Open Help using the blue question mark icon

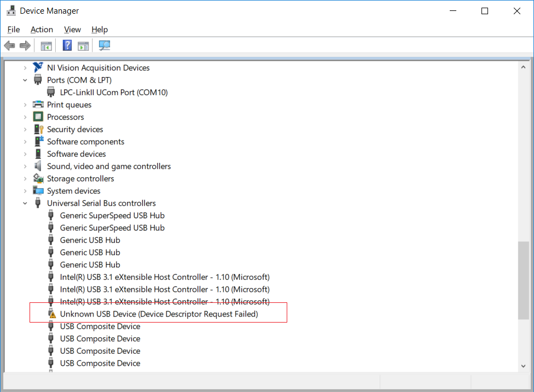pos(67,45)
